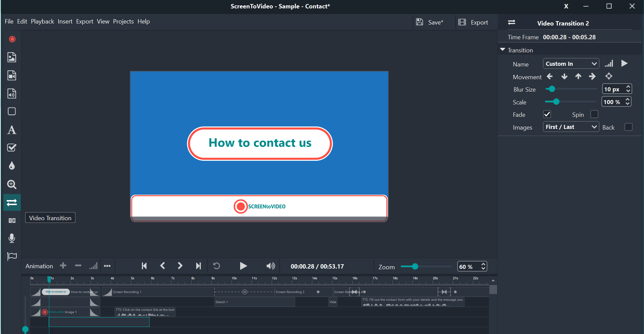Tick the Back checkbox

pos(629,127)
